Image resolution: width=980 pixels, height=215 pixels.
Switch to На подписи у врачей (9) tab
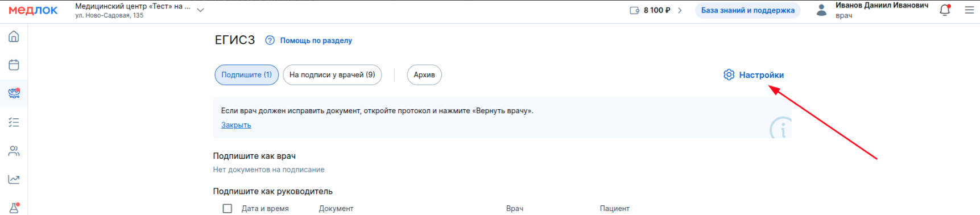tap(332, 75)
